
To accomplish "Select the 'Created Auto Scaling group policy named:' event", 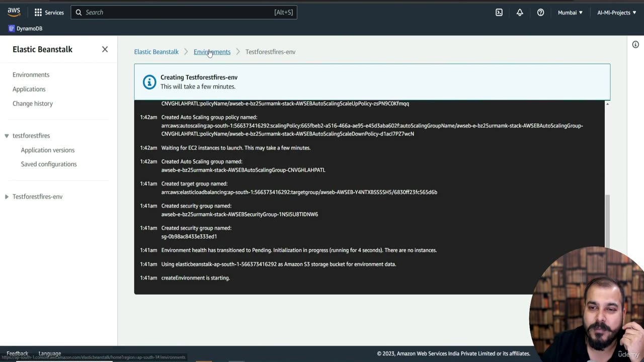I will [209, 117].
